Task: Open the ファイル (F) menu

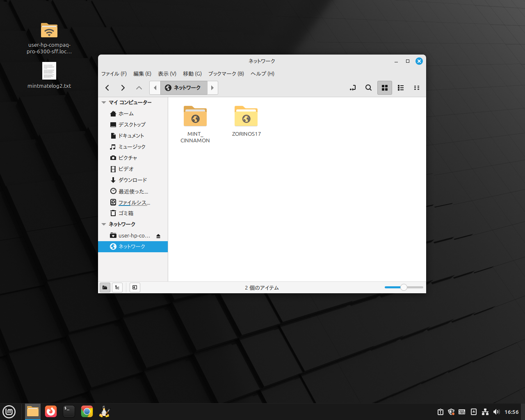Action: pyautogui.click(x=114, y=74)
